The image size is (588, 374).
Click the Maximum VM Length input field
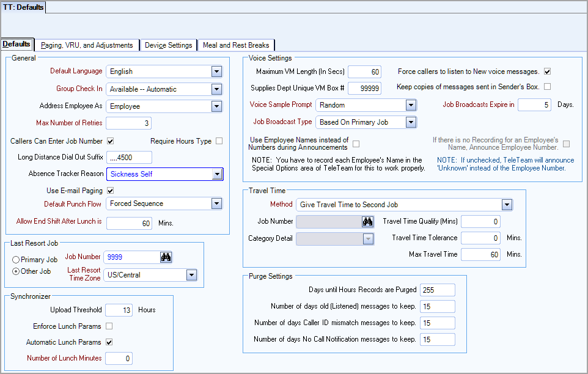(364, 72)
